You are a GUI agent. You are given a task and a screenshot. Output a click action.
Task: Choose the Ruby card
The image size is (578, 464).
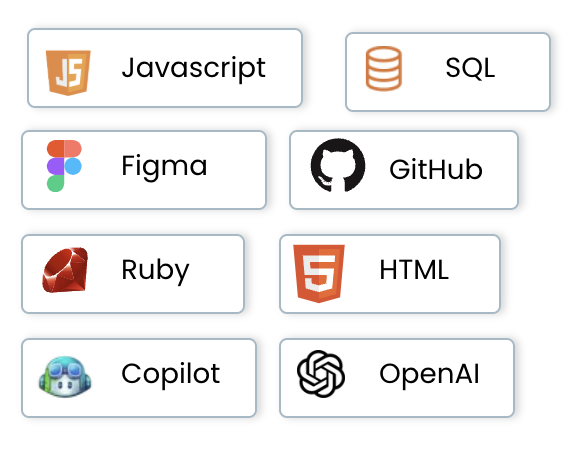[133, 274]
